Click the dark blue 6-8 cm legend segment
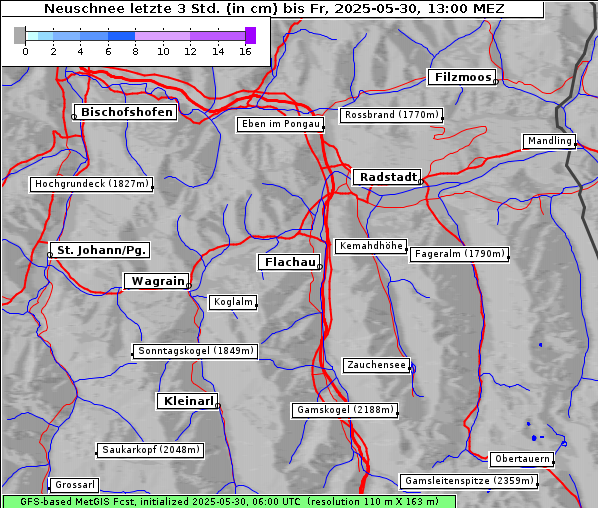The image size is (598, 508). (x=121, y=36)
